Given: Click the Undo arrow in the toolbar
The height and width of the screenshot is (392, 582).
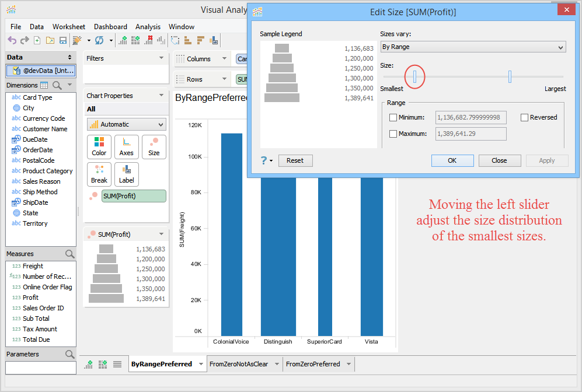Looking at the screenshot, I should point(12,40).
